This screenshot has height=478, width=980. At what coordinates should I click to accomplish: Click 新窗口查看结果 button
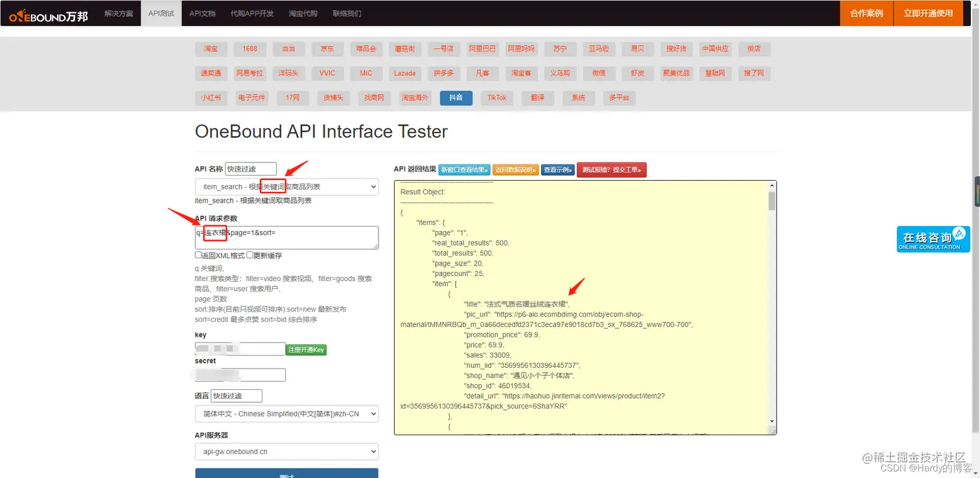click(464, 170)
